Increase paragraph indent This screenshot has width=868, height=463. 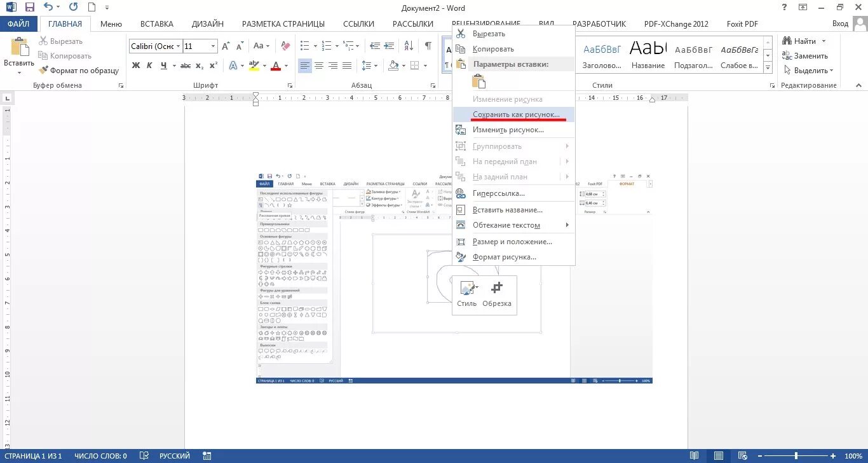389,46
